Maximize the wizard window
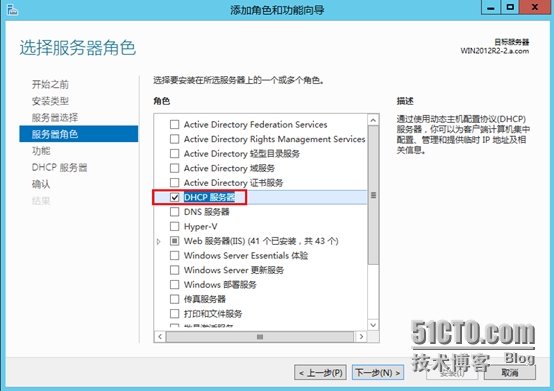This screenshot has height=391, width=554. click(510, 7)
